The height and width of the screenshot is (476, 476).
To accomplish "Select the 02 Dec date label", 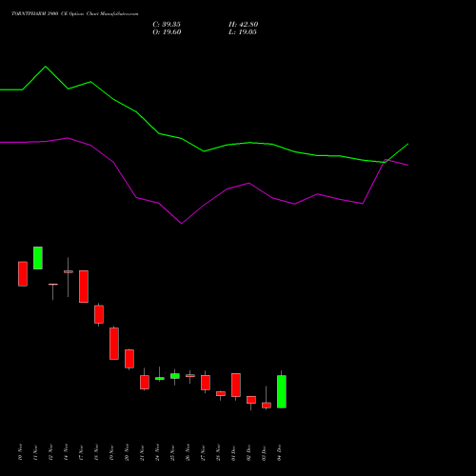I will (248, 452).
